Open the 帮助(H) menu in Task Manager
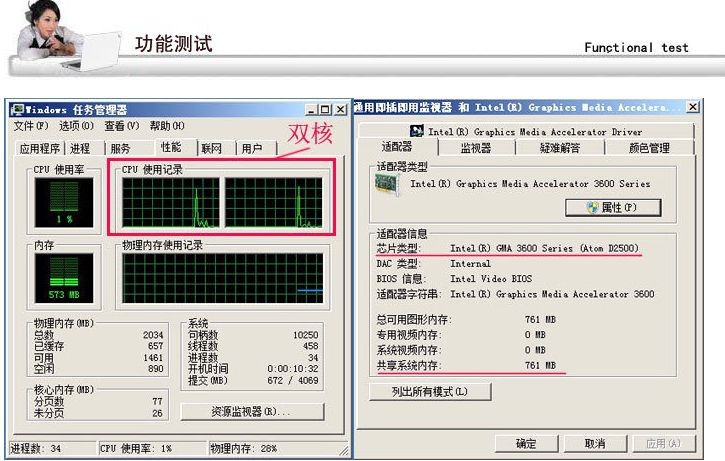725x461 pixels. tap(167, 126)
